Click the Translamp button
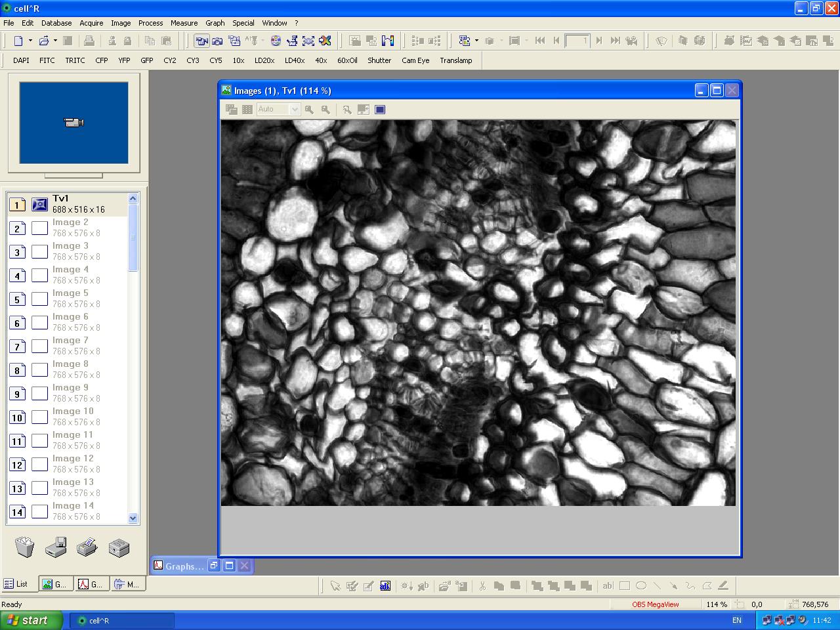 [456, 60]
